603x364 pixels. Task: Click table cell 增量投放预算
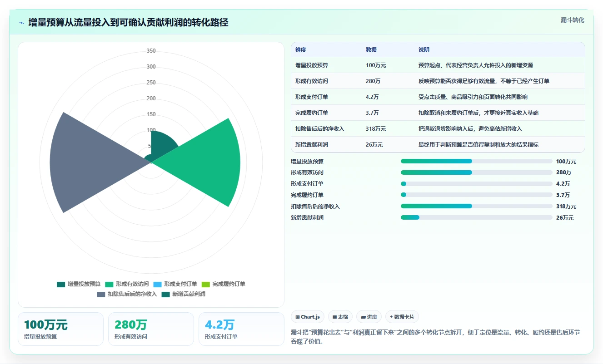coord(312,65)
